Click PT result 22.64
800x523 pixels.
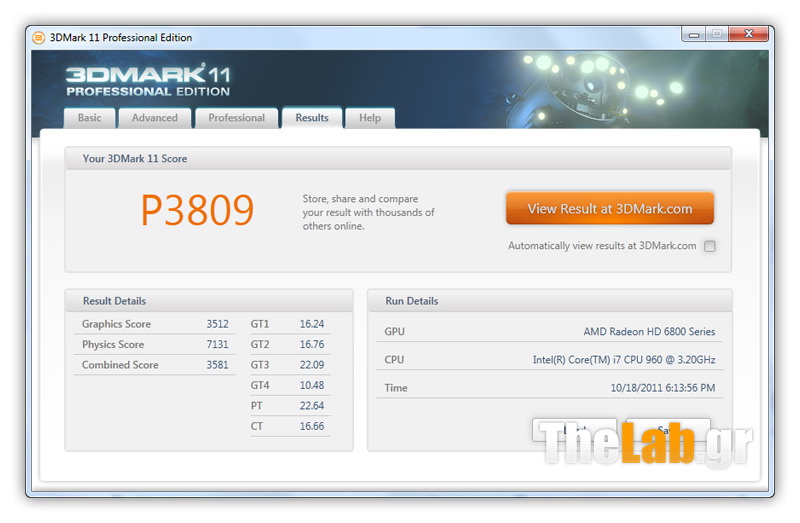click(x=312, y=406)
